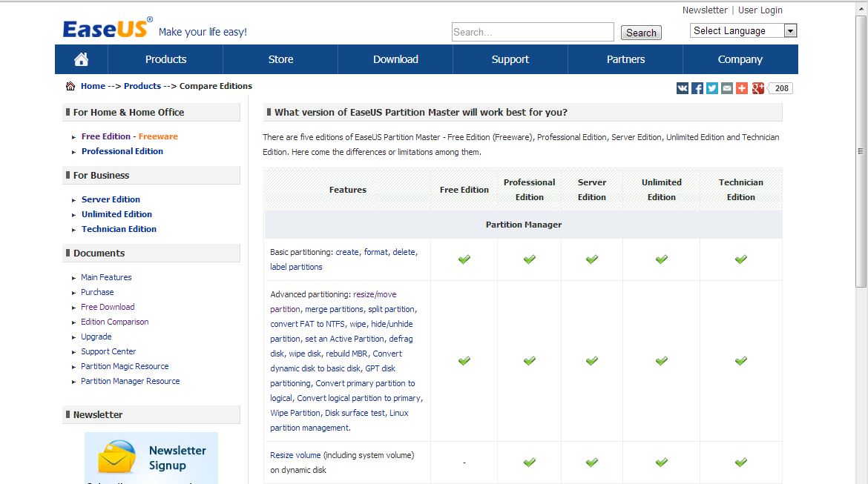Viewport: 868px width, 484px height.
Task: Open the Download menu
Action: click(x=395, y=59)
